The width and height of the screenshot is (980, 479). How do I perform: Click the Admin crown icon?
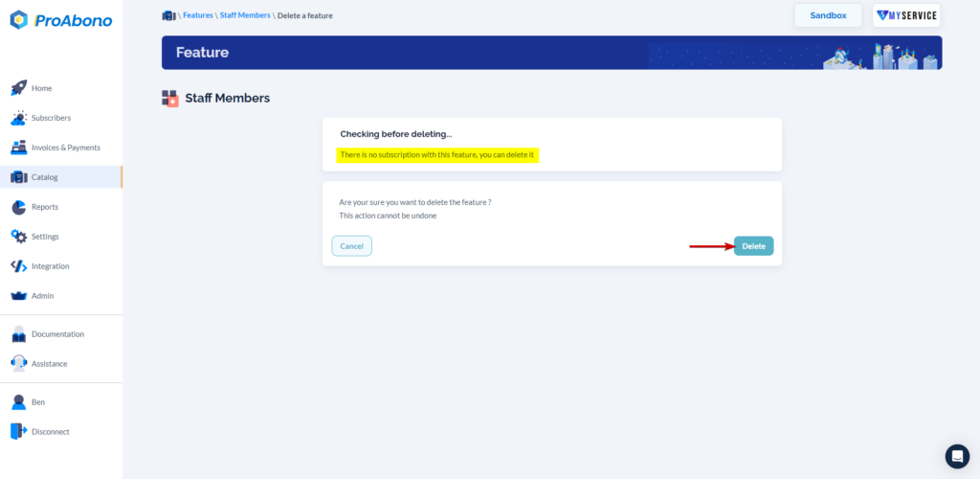coord(19,296)
